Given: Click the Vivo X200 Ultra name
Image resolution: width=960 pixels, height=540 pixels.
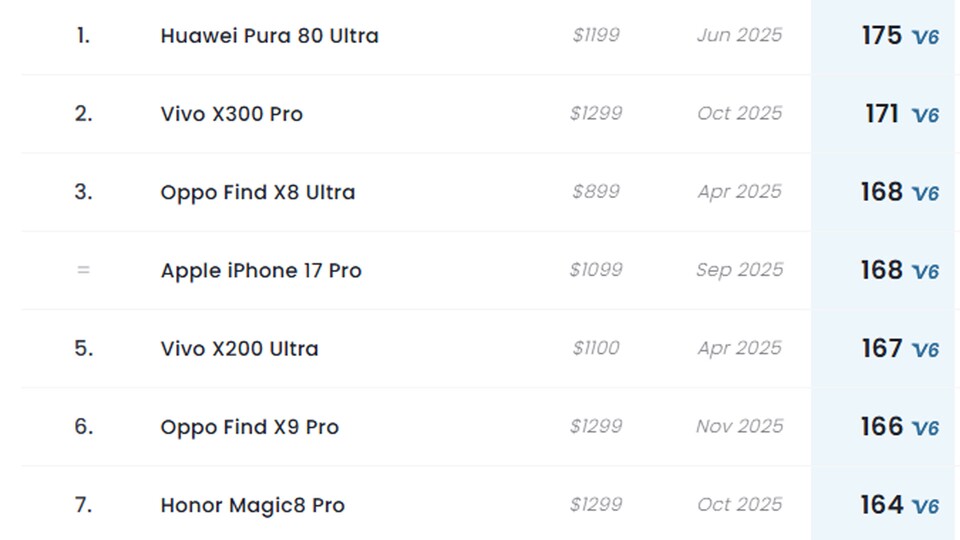Looking at the screenshot, I should pos(239,349).
